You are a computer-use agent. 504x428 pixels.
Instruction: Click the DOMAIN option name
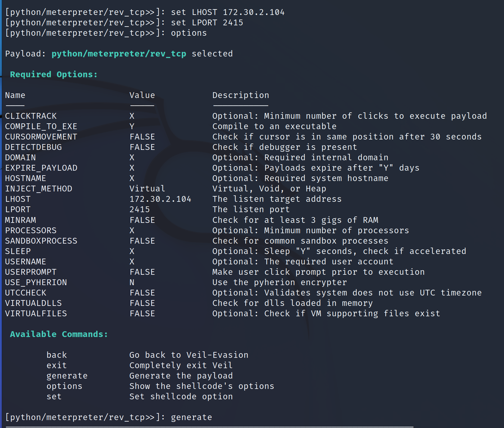[x=20, y=158]
